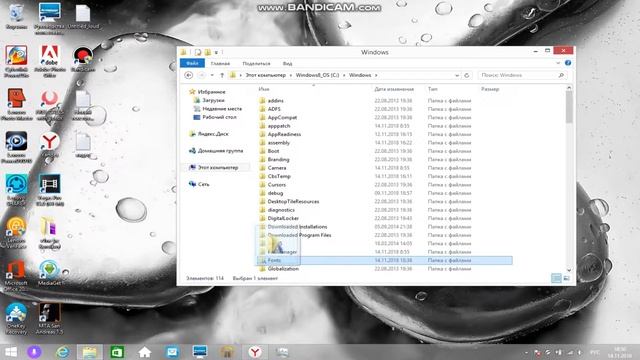Open the Файл ribbon tab
The image size is (640, 360).
tap(192, 64)
